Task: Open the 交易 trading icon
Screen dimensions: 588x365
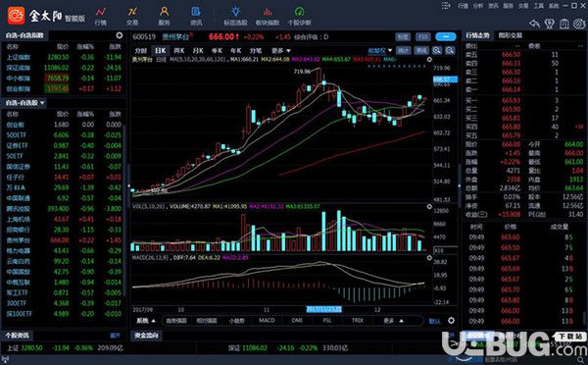Action: (x=132, y=16)
